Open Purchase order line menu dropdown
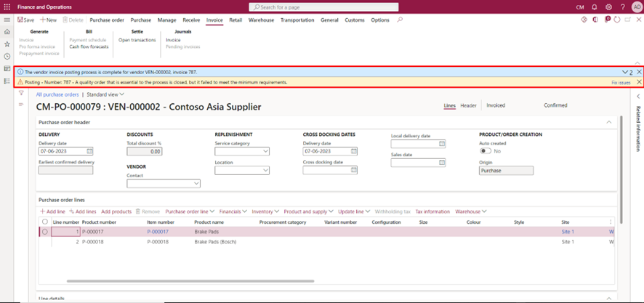Screen dimensions: 644x303 pos(190,211)
